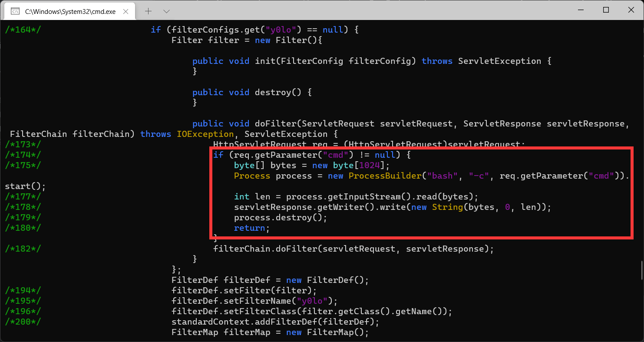Image resolution: width=644 pixels, height=342 pixels.
Task: Open the new tab profile dropdown
Action: tap(166, 11)
